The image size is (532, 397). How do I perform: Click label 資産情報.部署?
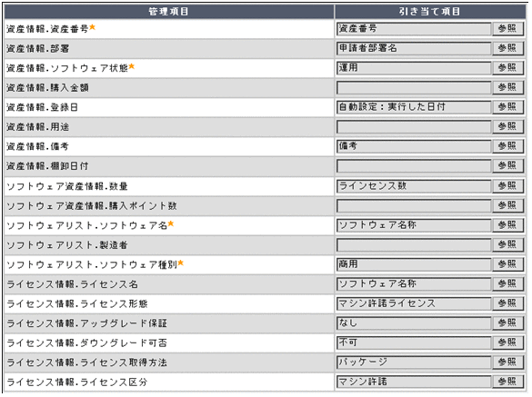[x=37, y=49]
